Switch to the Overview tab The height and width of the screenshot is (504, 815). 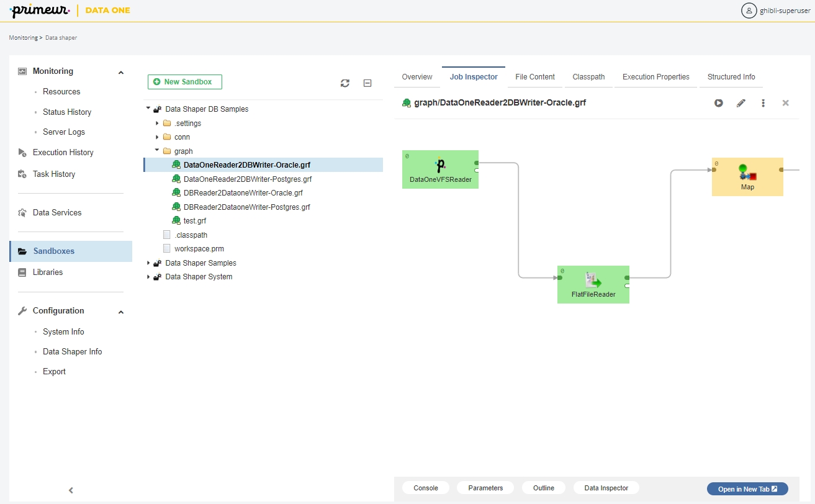click(417, 77)
